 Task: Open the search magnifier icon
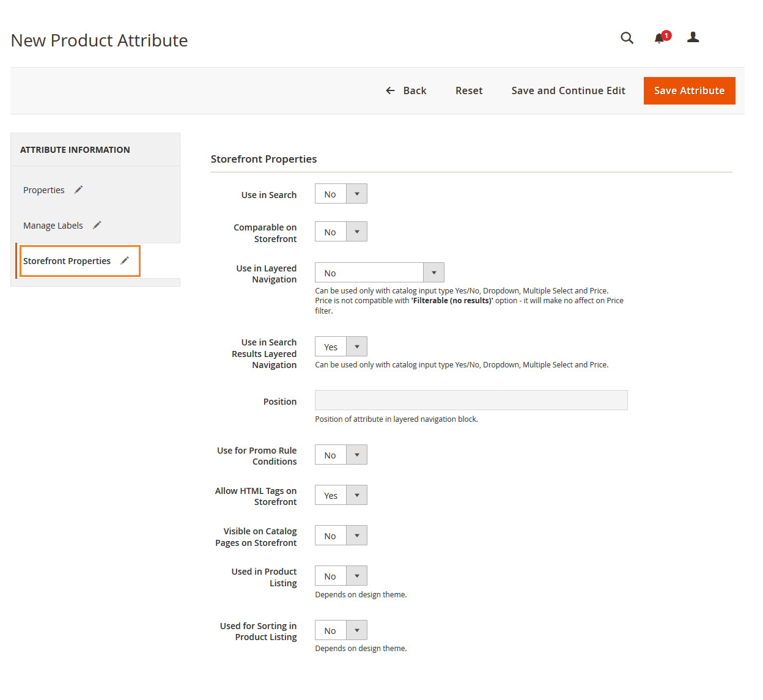[x=627, y=38]
